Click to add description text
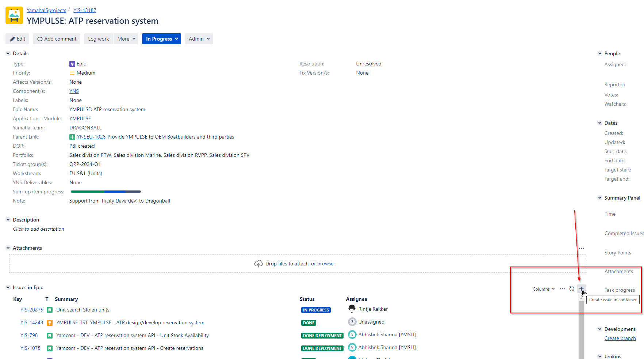The image size is (644, 359). point(38,229)
